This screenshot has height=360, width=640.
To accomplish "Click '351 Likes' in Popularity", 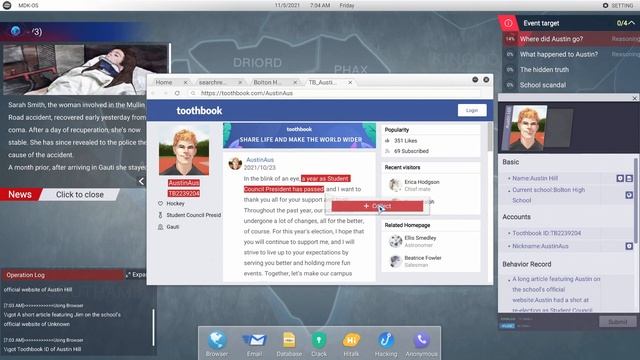I will tap(405, 140).
